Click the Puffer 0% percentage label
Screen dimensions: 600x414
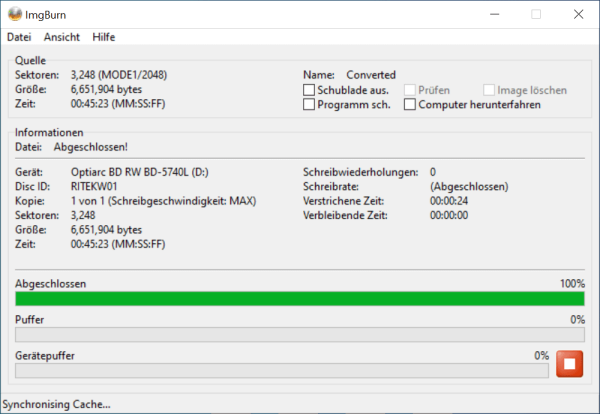coord(577,319)
